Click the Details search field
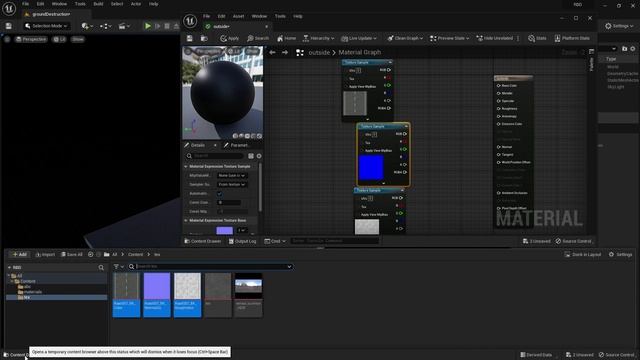 [215, 156]
